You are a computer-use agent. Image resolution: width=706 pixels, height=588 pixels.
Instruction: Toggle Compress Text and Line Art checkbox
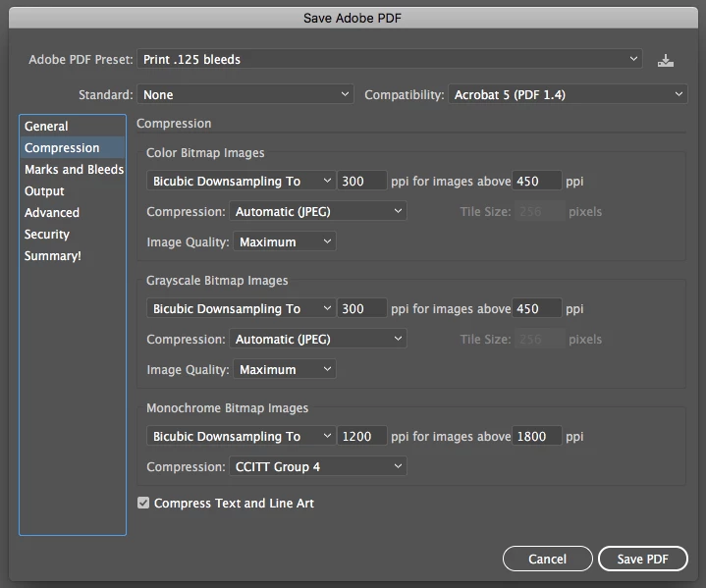[x=143, y=503]
